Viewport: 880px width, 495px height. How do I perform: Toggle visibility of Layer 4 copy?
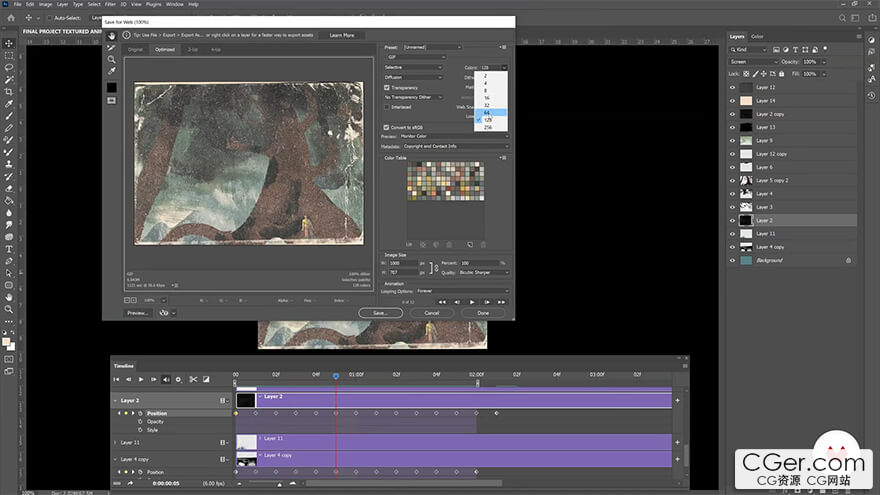click(732, 247)
